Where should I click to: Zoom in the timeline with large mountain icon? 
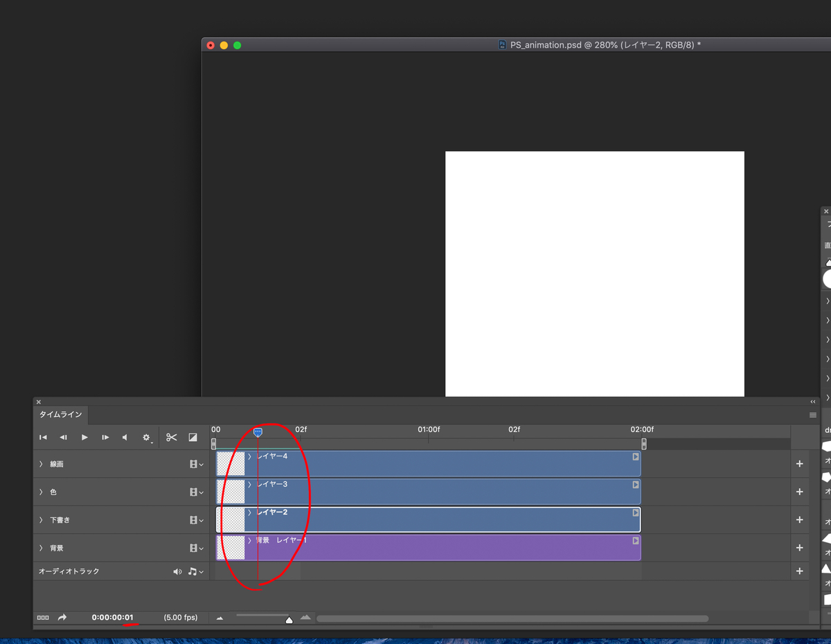click(305, 617)
